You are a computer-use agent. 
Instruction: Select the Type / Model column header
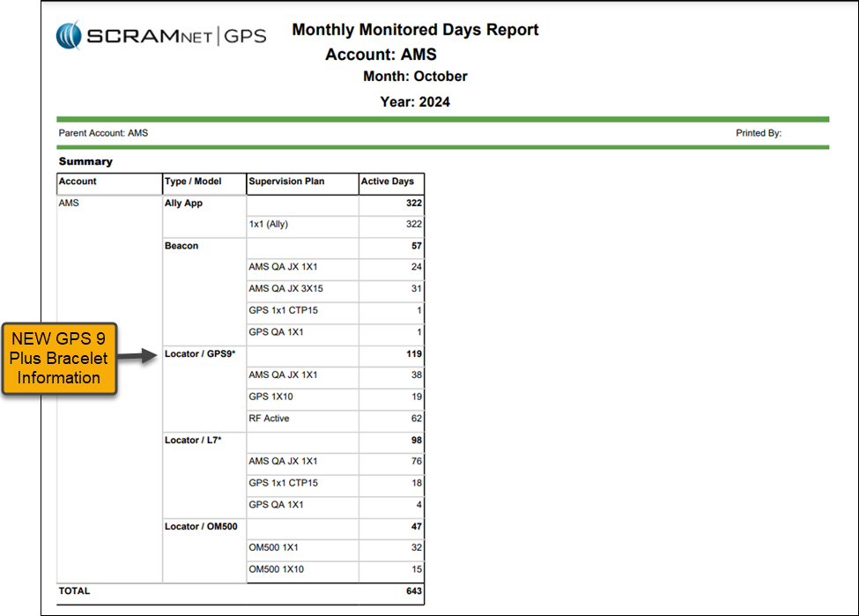point(193,182)
